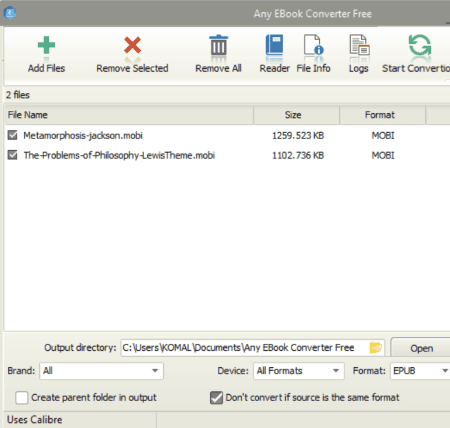Click the 1259.523 KB size cell
This screenshot has height=428, width=450.
298,135
